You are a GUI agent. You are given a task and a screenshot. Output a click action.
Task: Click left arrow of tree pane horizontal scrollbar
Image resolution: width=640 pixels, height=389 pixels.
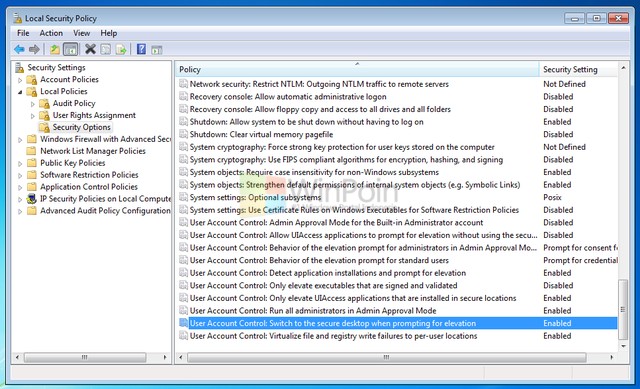(17, 357)
